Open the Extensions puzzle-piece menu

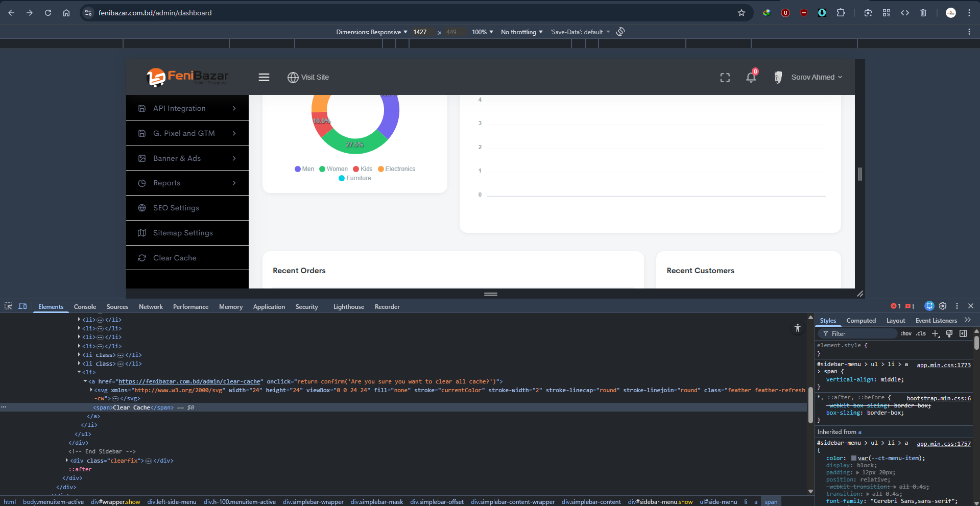pyautogui.click(x=841, y=13)
